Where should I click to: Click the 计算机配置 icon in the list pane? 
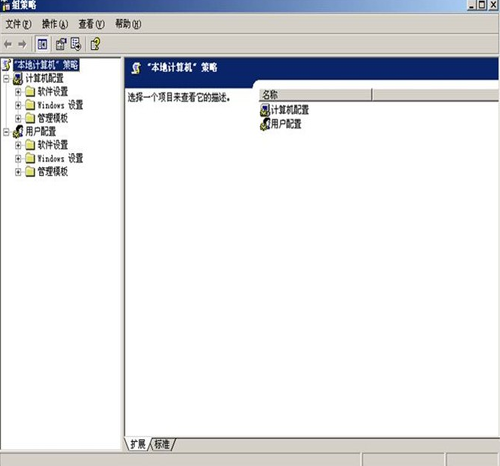[265, 110]
